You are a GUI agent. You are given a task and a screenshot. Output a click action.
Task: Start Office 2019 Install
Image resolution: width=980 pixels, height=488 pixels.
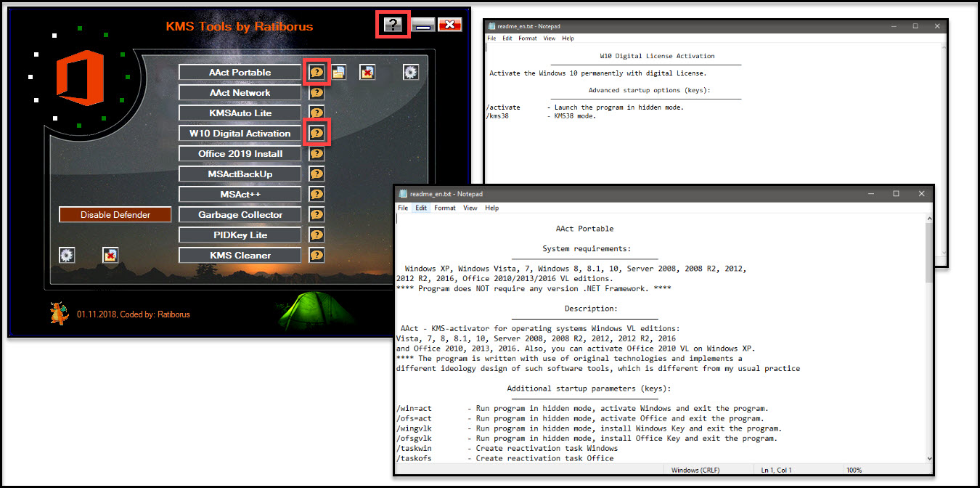[240, 153]
